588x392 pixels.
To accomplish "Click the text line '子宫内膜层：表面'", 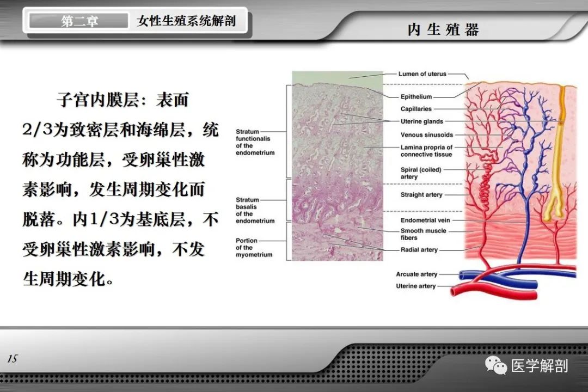I will (122, 100).
